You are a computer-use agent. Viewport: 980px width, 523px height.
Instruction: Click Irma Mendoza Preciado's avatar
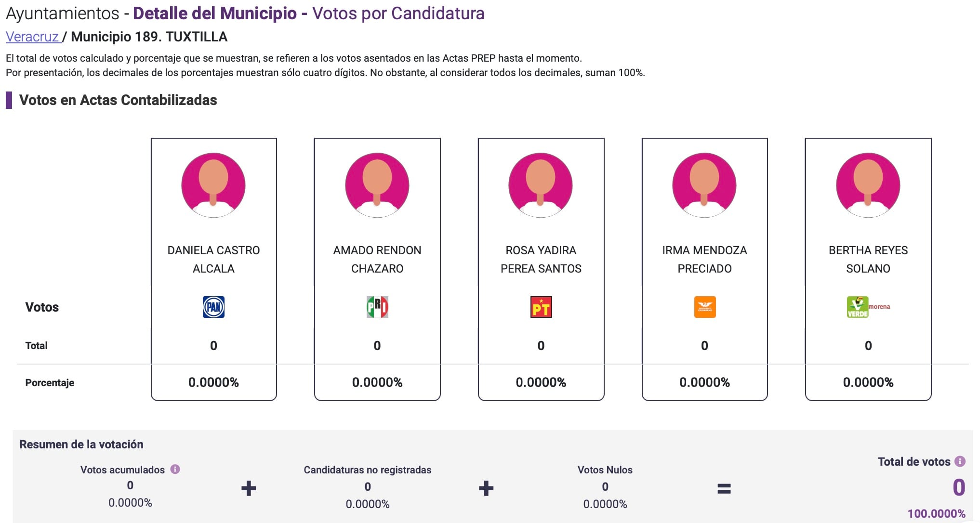(704, 185)
